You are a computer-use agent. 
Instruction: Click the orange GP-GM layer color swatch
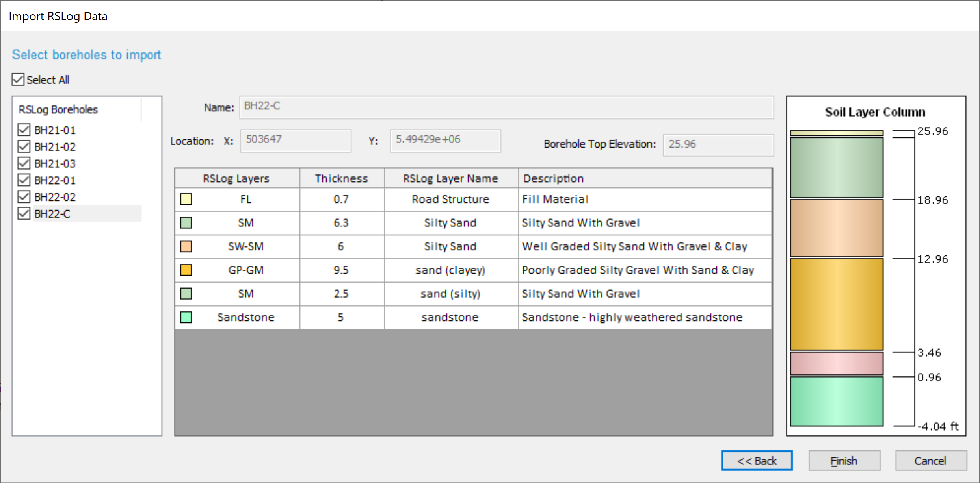pos(186,270)
